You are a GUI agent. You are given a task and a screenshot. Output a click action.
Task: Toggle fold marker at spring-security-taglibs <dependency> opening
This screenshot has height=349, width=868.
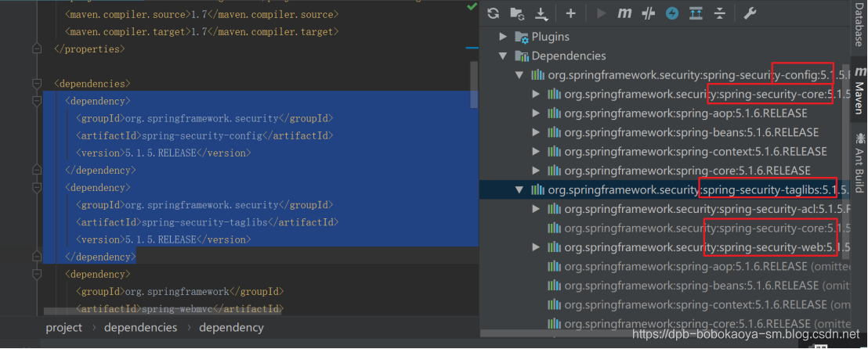37,188
